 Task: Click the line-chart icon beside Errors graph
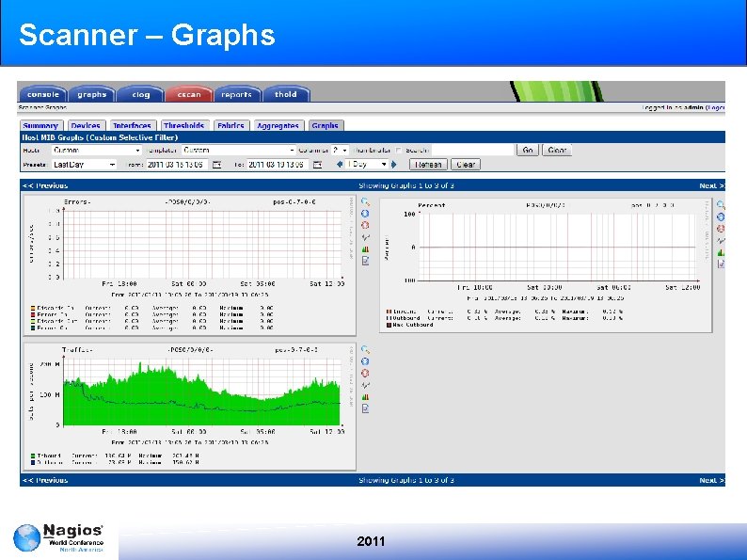[365, 237]
